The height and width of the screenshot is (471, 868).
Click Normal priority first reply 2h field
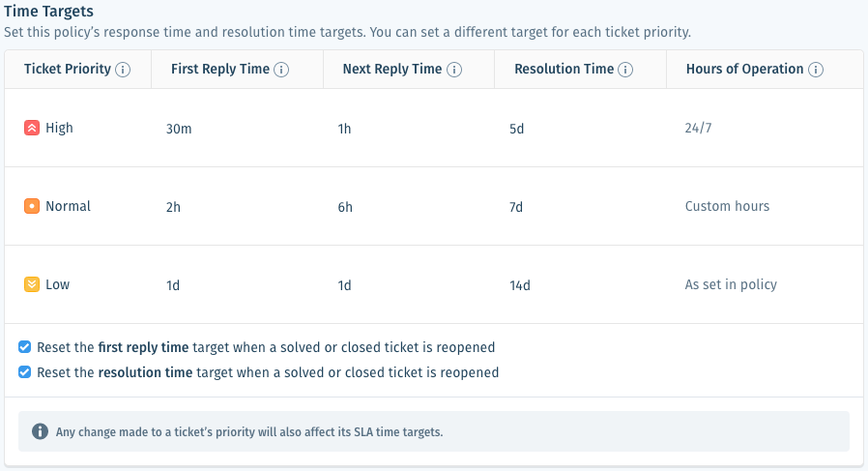click(x=237, y=207)
